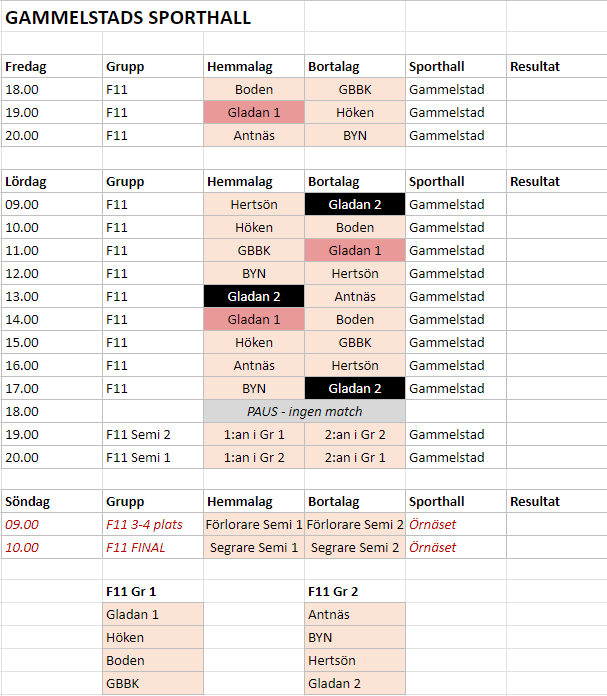This screenshot has height=696, width=607.
Task: Select Antnäs in the F11 Gr 2 list
Action: coord(329,615)
